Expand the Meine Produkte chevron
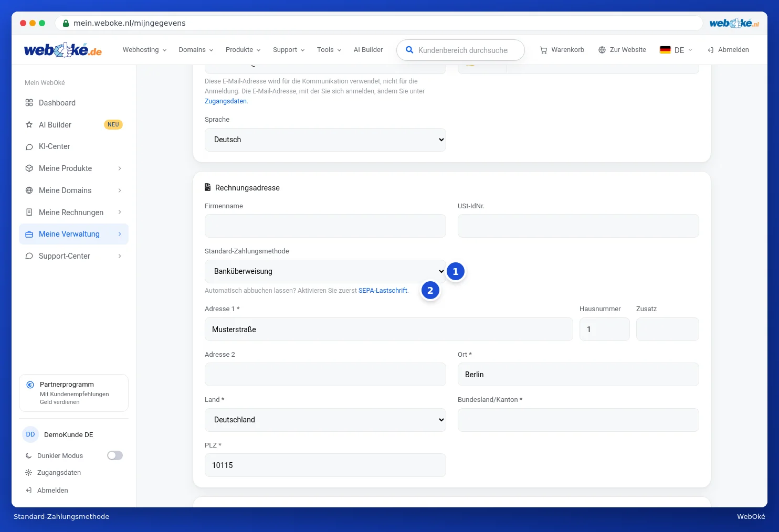This screenshot has height=532, width=779. (120, 168)
